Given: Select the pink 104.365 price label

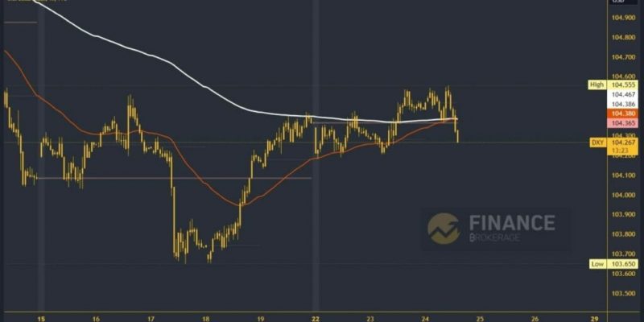Looking at the screenshot, I should point(623,123).
